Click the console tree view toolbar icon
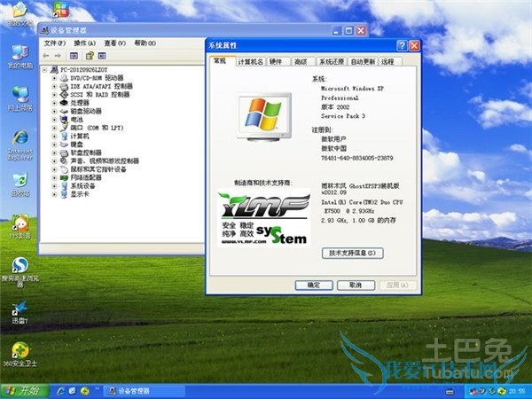Image resolution: width=532 pixels, height=399 pixels. pos(74,56)
